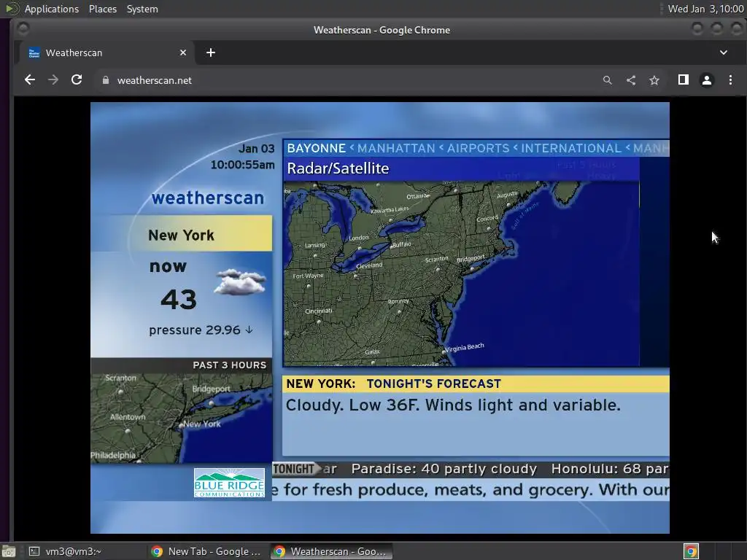The image size is (747, 560).
Task: Open the window menu icon in title bar
Action: pos(23,29)
